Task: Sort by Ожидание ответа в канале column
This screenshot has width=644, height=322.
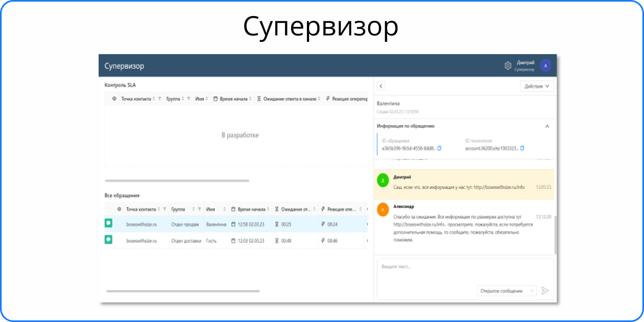Action: (319, 99)
